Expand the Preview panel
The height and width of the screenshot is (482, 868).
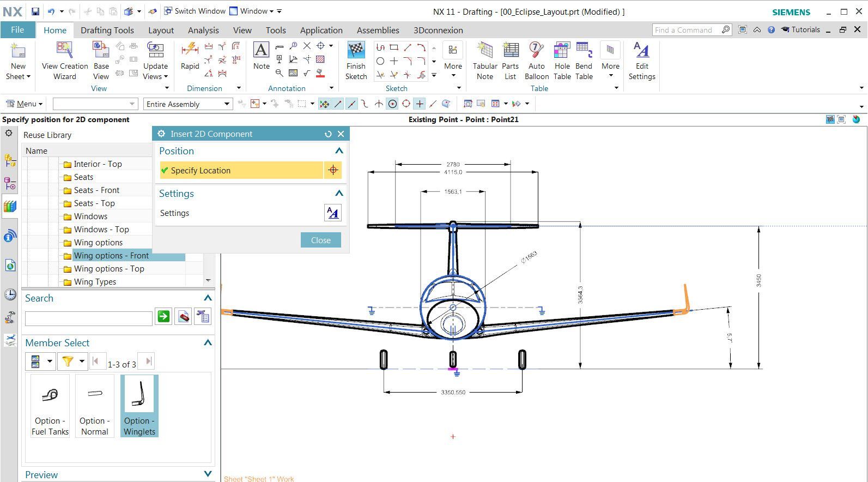(208, 474)
